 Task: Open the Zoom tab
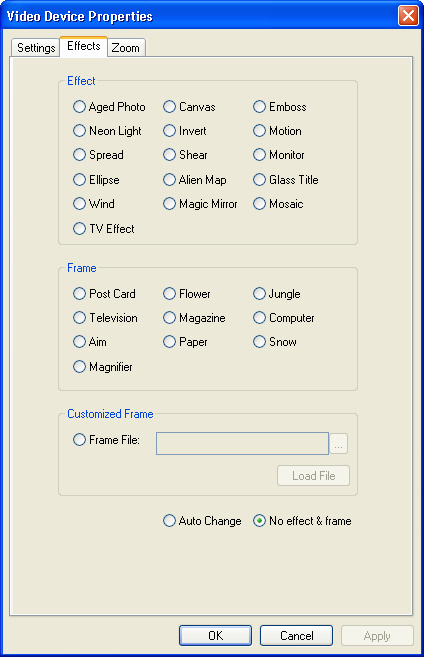tap(126, 48)
